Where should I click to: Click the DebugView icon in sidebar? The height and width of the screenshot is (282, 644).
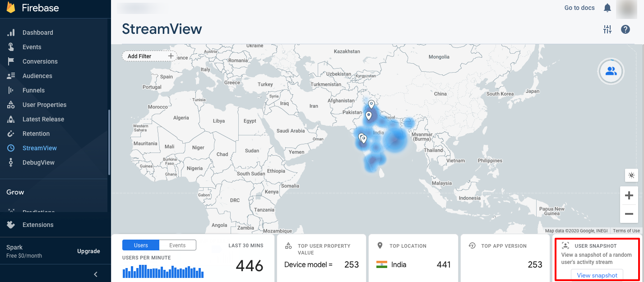point(11,162)
